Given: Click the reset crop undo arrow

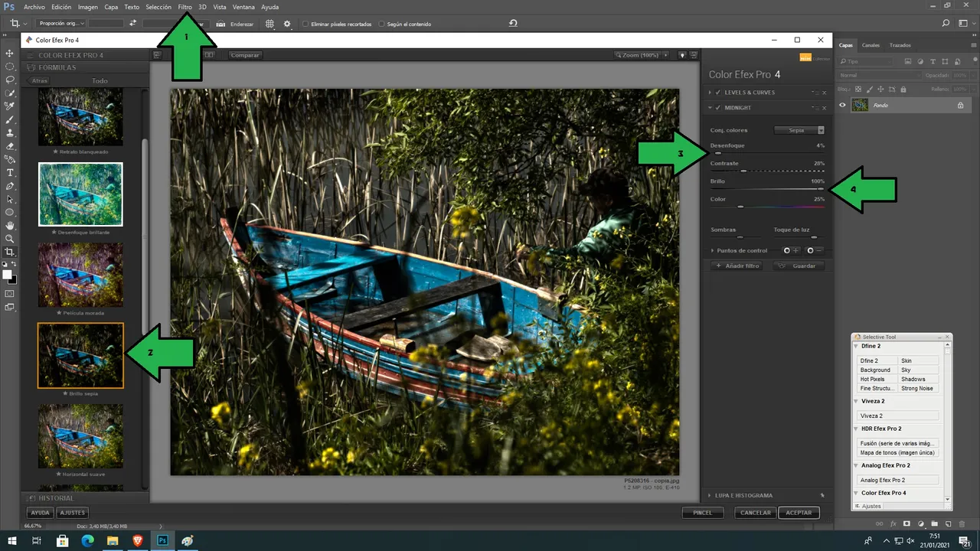Looking at the screenshot, I should click(x=513, y=24).
